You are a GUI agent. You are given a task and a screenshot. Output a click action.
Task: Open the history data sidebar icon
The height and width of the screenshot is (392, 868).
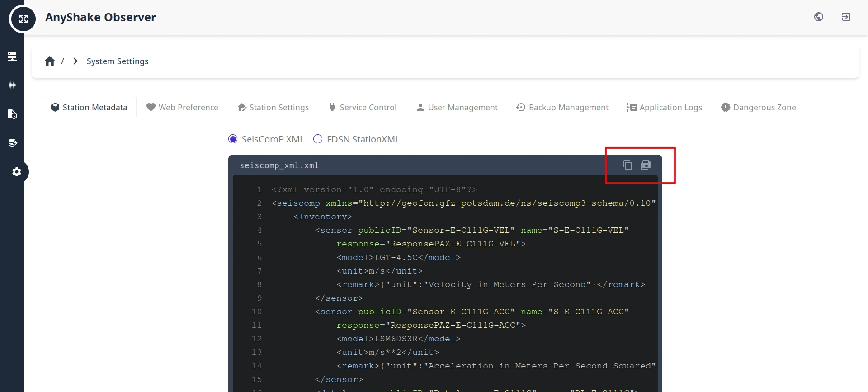pos(12,114)
